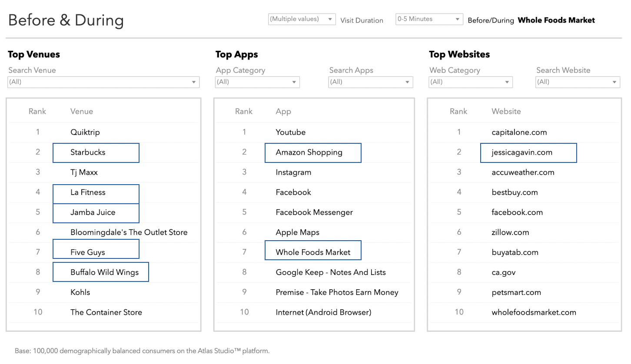Expand the 0-5 Minutes visit duration dropdown

click(x=429, y=20)
